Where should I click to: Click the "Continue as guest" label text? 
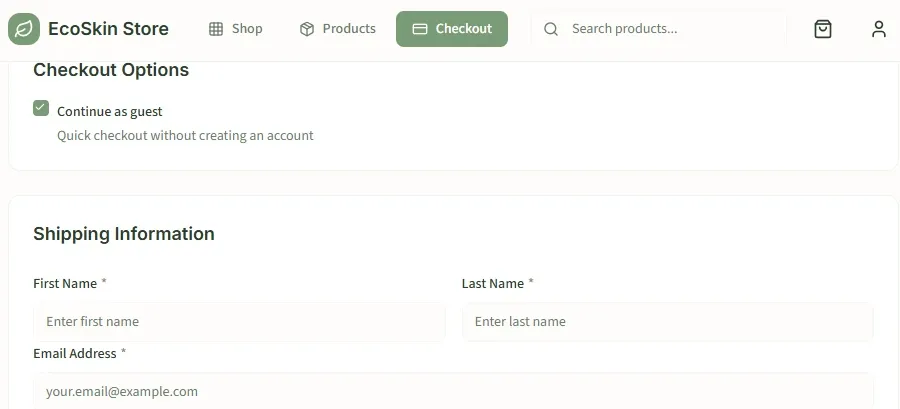point(110,111)
